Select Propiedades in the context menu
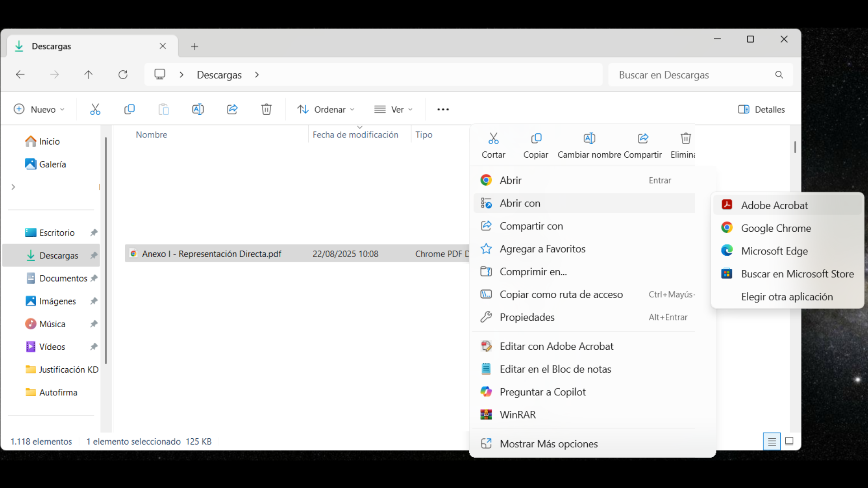Screen dimensions: 868x488 [x=527, y=317]
